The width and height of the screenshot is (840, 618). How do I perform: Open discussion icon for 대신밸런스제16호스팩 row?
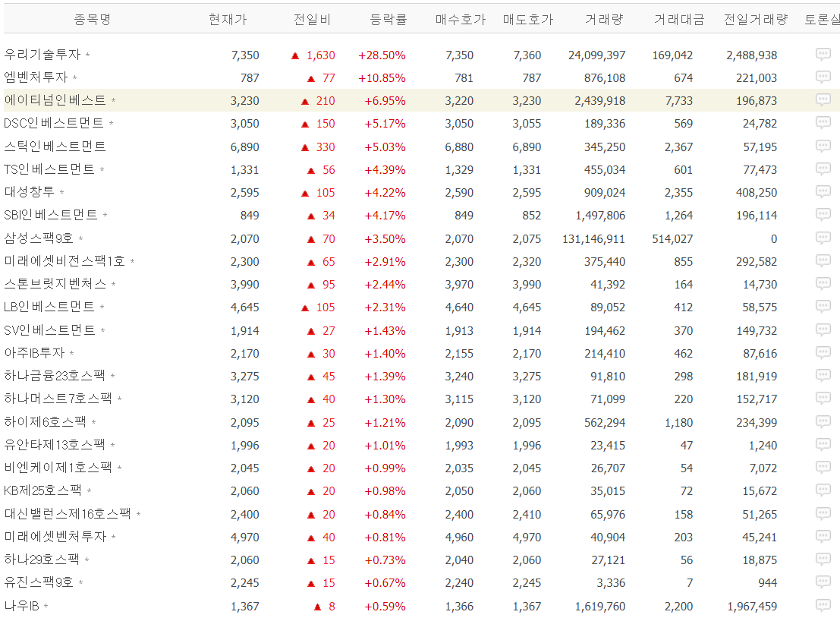[x=823, y=513]
